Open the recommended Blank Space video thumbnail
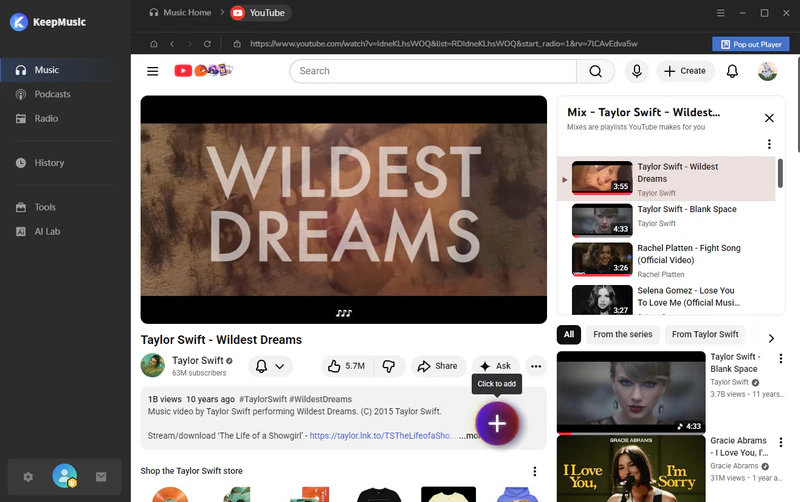Viewport: 800px width, 502px height. [x=631, y=392]
